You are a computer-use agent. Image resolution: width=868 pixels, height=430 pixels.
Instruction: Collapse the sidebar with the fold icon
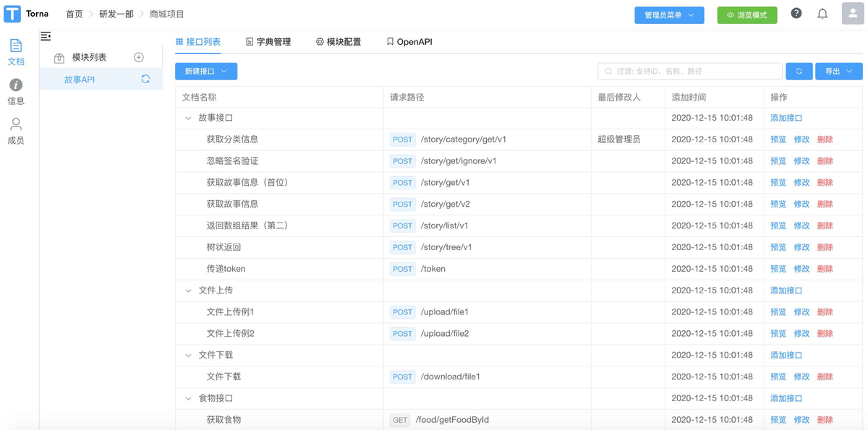pos(46,36)
